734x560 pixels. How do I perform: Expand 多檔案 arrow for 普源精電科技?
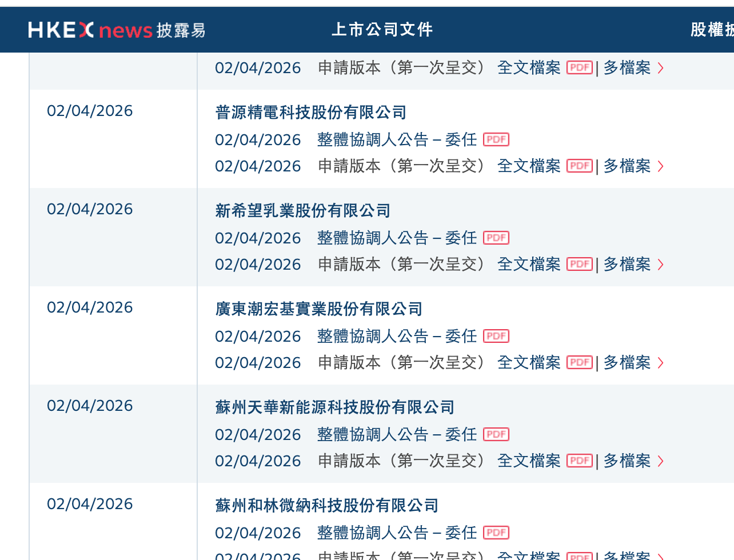660,166
